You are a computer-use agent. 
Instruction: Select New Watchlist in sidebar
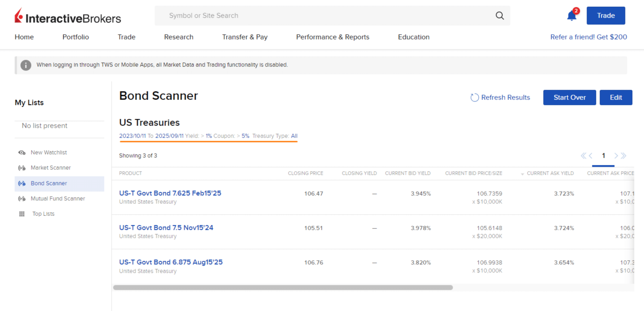click(49, 152)
